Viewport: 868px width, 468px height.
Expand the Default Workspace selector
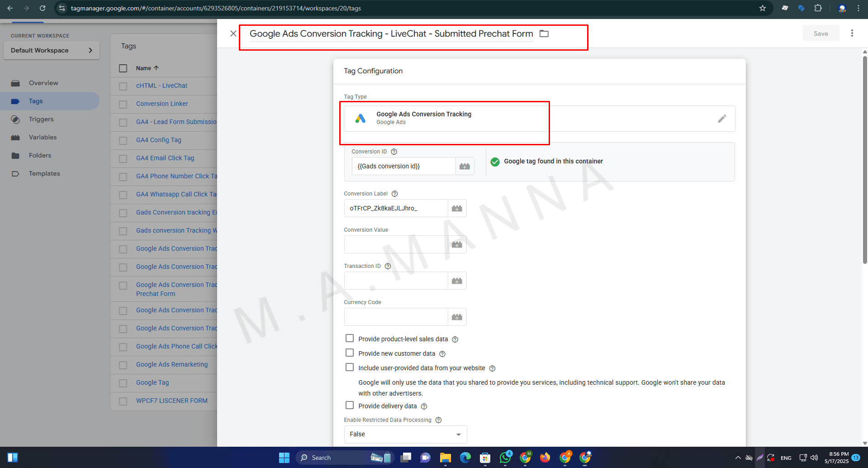click(51, 50)
